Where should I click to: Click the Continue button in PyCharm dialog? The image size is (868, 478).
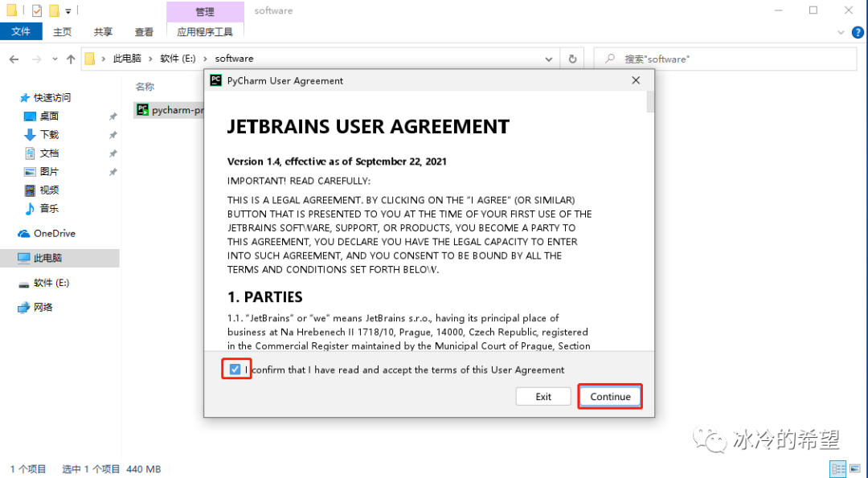click(x=610, y=397)
